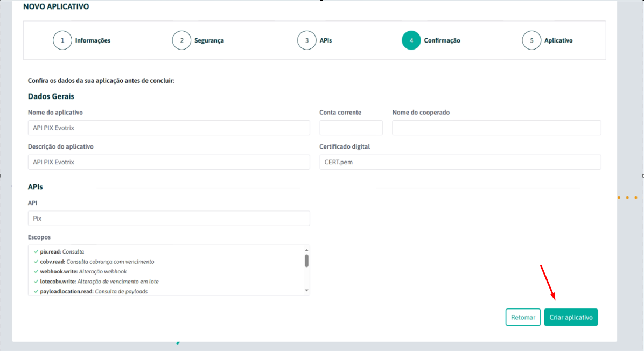Viewport: 644px width, 351px height.
Task: Click checkmark beside cobv.read scope
Action: (36, 262)
